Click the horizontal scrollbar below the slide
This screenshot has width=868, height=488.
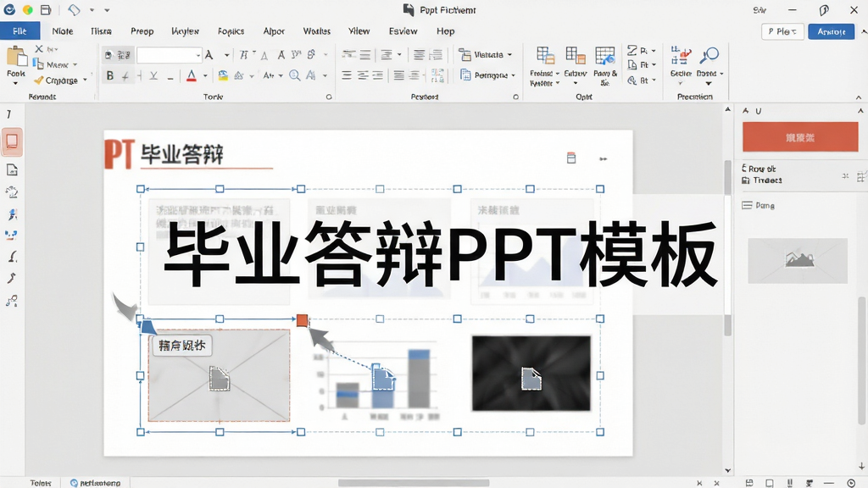pyautogui.click(x=414, y=483)
